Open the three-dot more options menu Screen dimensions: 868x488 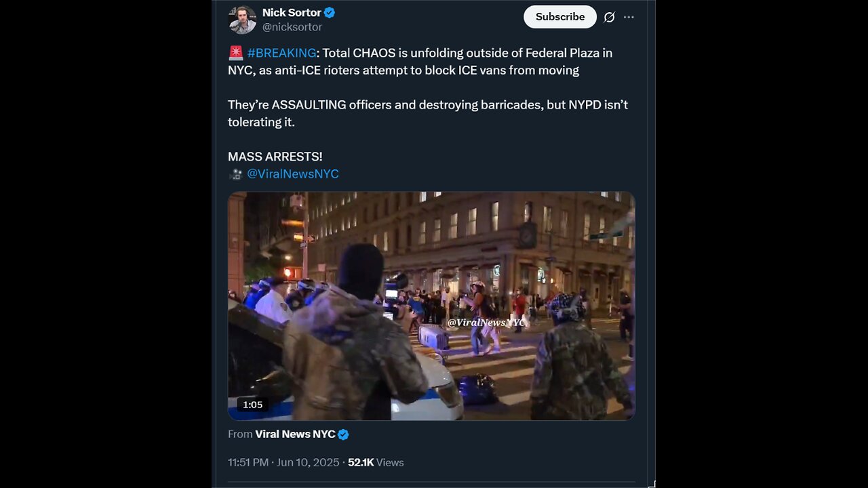(629, 18)
